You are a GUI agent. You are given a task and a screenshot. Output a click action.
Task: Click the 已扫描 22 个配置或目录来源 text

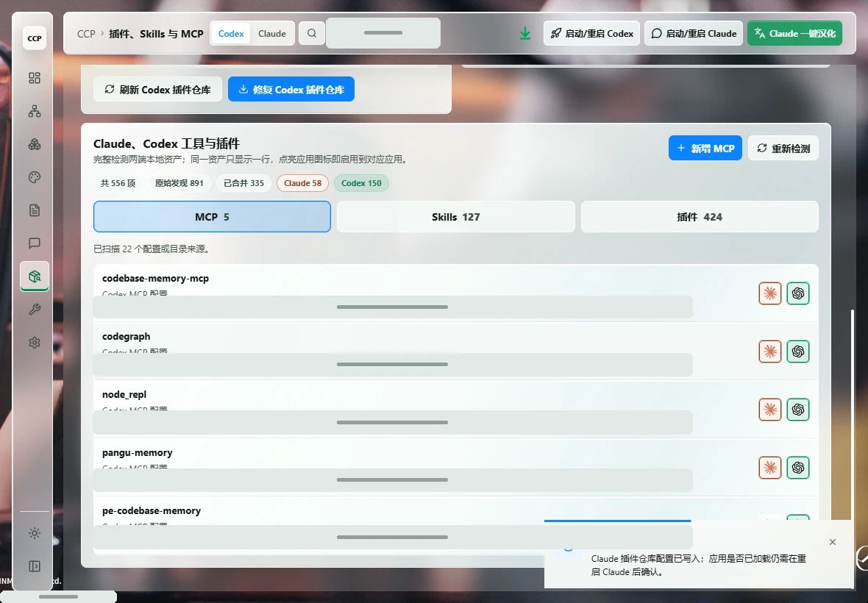coord(151,249)
